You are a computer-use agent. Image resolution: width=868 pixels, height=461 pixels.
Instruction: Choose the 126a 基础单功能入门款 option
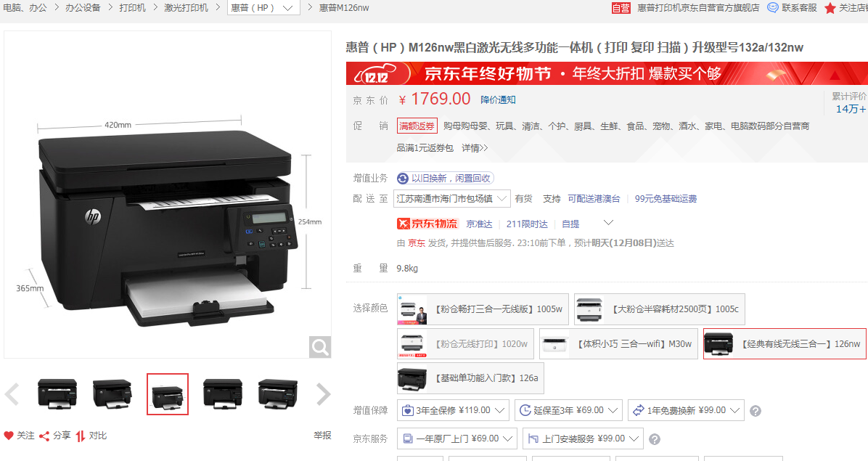470,378
